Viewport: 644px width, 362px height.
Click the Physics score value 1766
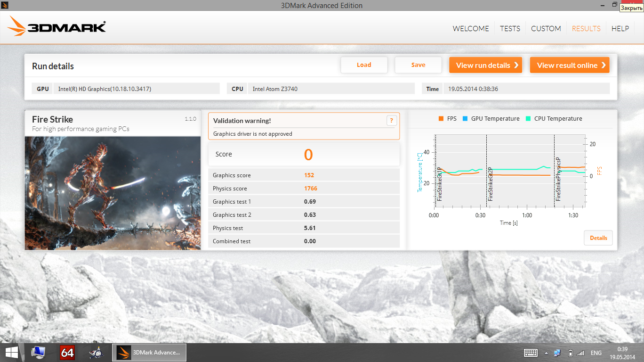coord(311,189)
